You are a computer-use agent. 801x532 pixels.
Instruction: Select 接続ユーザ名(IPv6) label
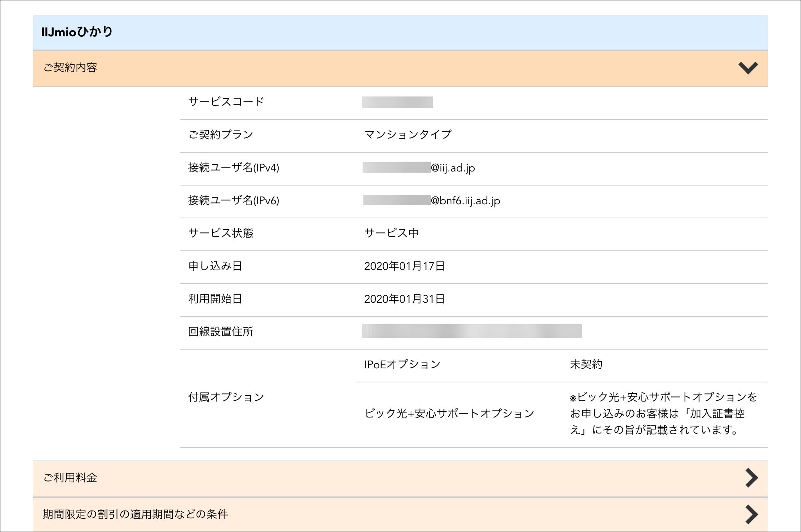coord(234,200)
